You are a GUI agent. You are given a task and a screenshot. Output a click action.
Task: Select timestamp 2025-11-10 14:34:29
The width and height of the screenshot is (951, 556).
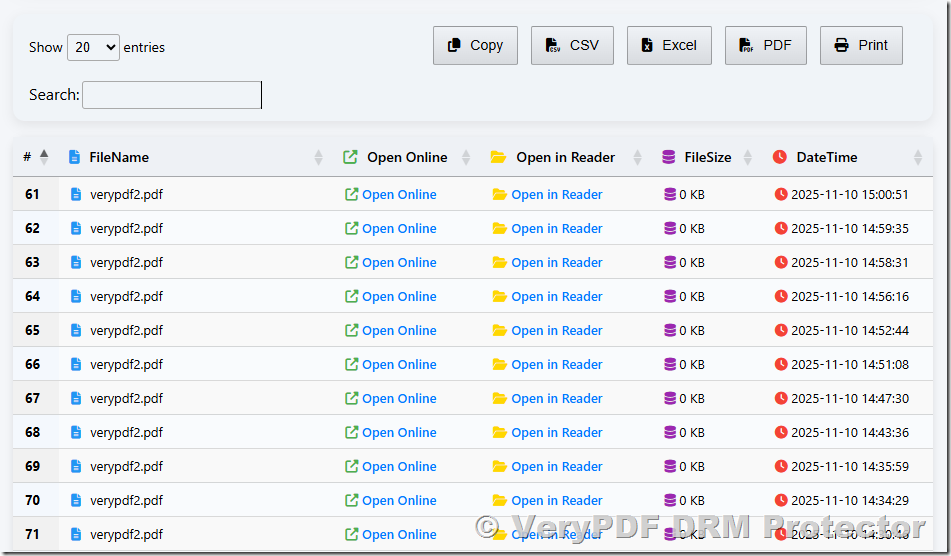[850, 500]
